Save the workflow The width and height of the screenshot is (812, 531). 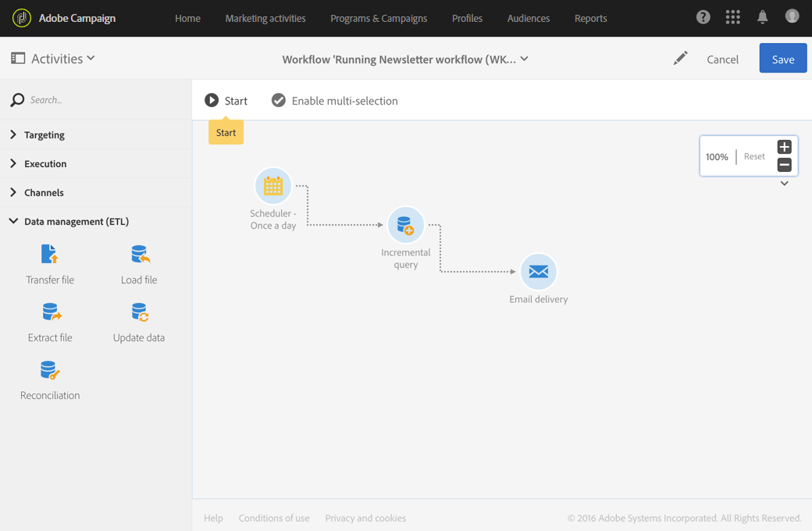(x=782, y=58)
